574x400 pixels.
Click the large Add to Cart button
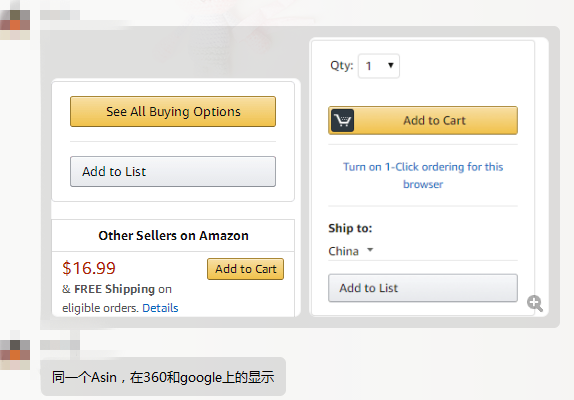tap(423, 120)
